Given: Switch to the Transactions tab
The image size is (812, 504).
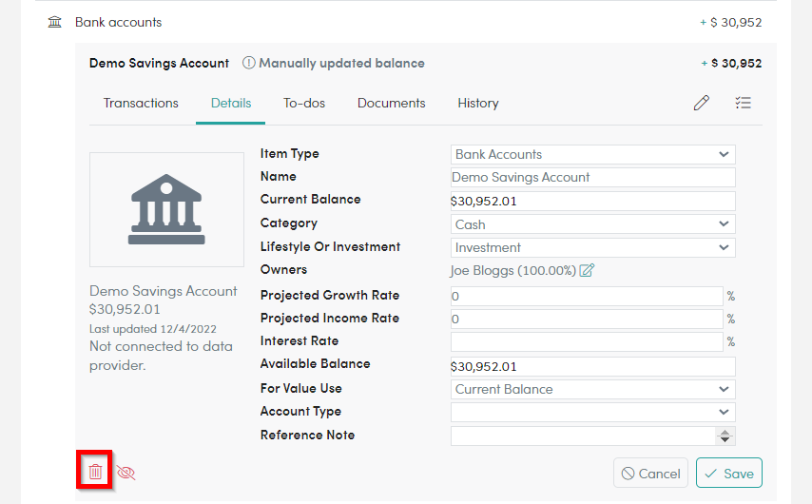Looking at the screenshot, I should (x=141, y=103).
